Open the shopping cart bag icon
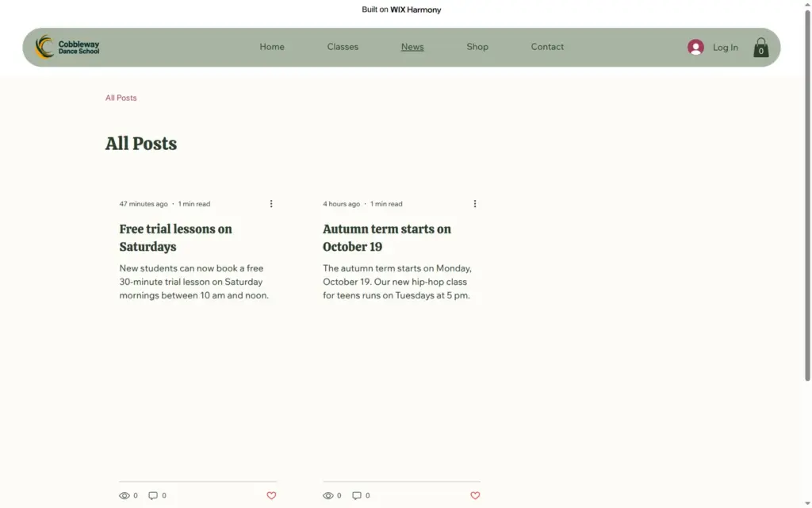The height and width of the screenshot is (508, 812). pos(760,47)
